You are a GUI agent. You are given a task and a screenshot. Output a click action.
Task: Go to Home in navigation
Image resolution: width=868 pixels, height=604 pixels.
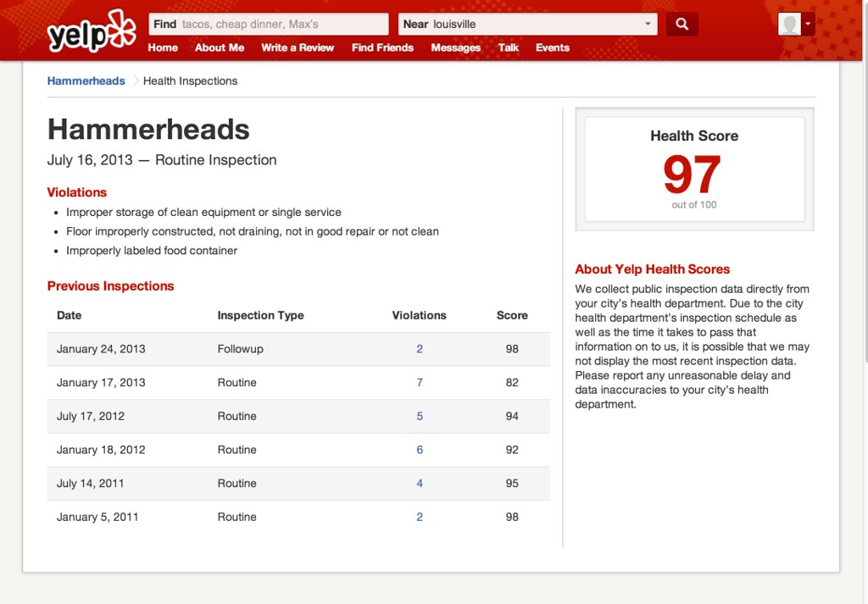pyautogui.click(x=163, y=47)
